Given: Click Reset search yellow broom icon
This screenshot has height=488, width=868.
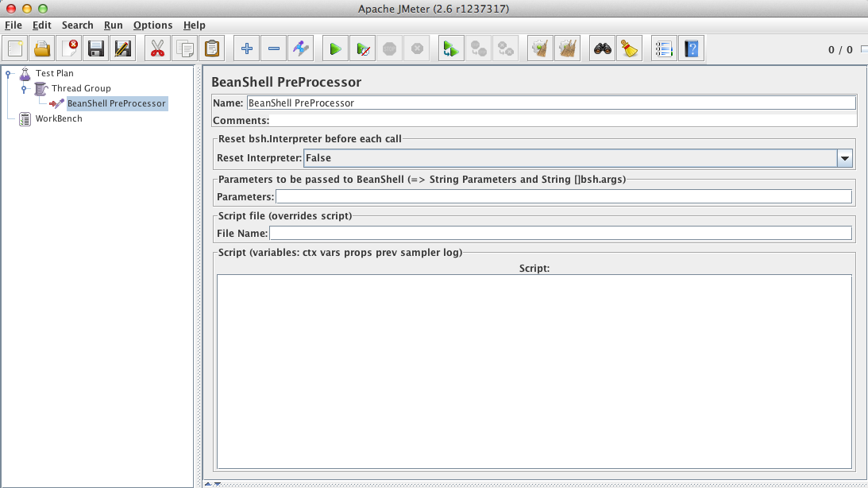Looking at the screenshot, I should [x=630, y=48].
